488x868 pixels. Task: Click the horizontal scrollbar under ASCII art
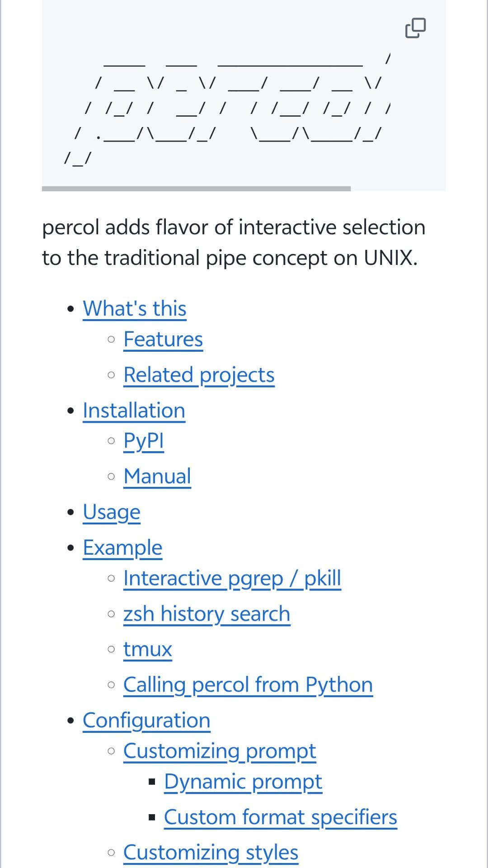[x=196, y=189]
